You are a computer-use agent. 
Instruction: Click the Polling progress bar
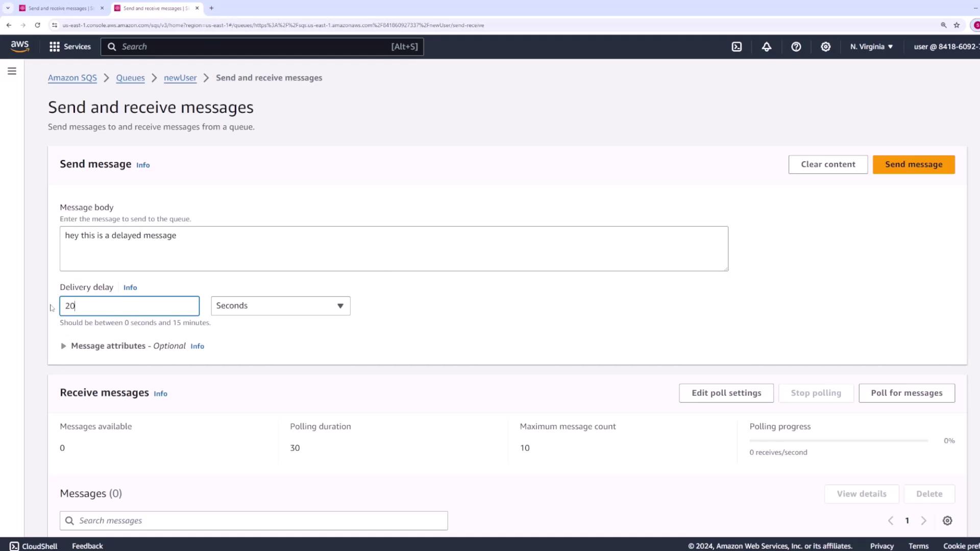coord(839,440)
